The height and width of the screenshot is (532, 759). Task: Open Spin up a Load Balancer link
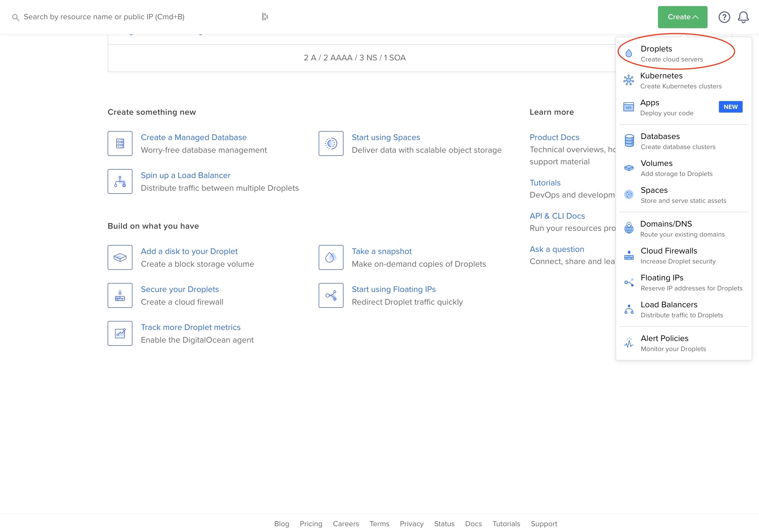point(185,175)
